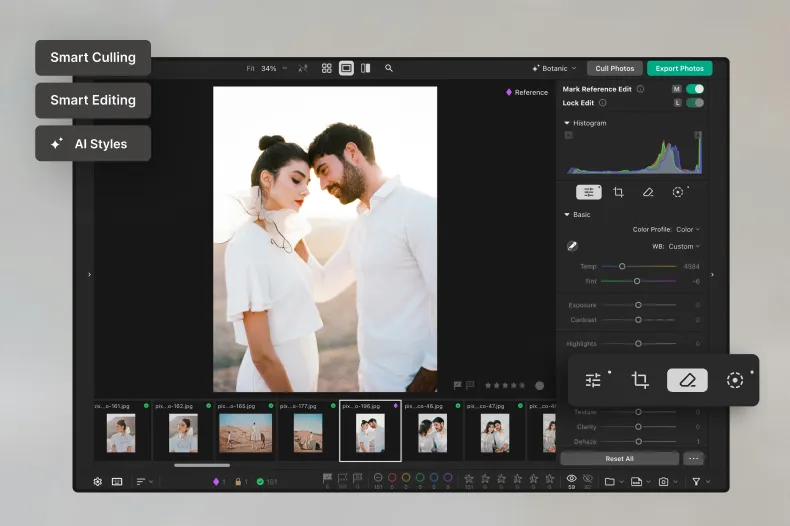Viewport: 790px width, 526px height.
Task: Adjust the Temp slider handle
Action: click(622, 266)
